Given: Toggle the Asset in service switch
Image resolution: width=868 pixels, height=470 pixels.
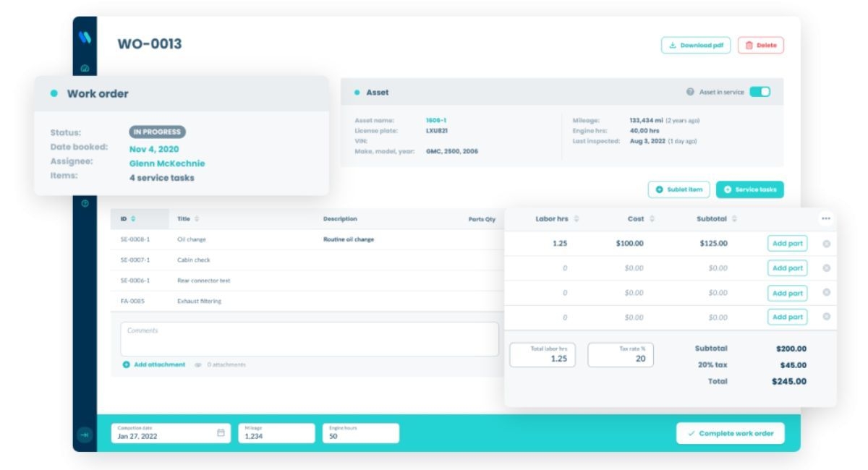Looking at the screenshot, I should [x=759, y=92].
